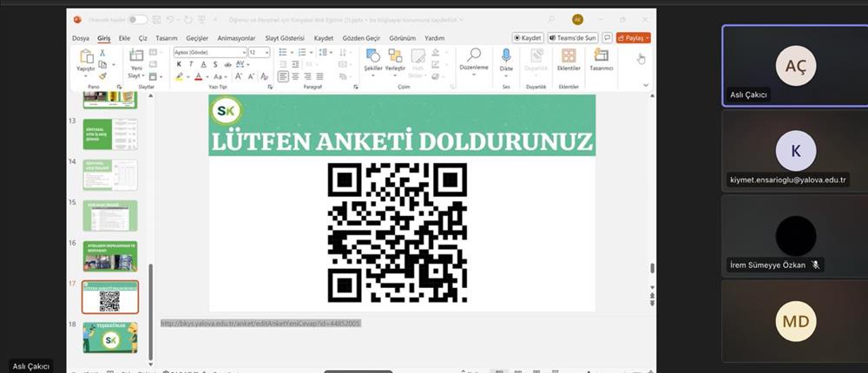This screenshot has height=373, width=868.
Task: Open the Dosya menu
Action: tap(80, 38)
